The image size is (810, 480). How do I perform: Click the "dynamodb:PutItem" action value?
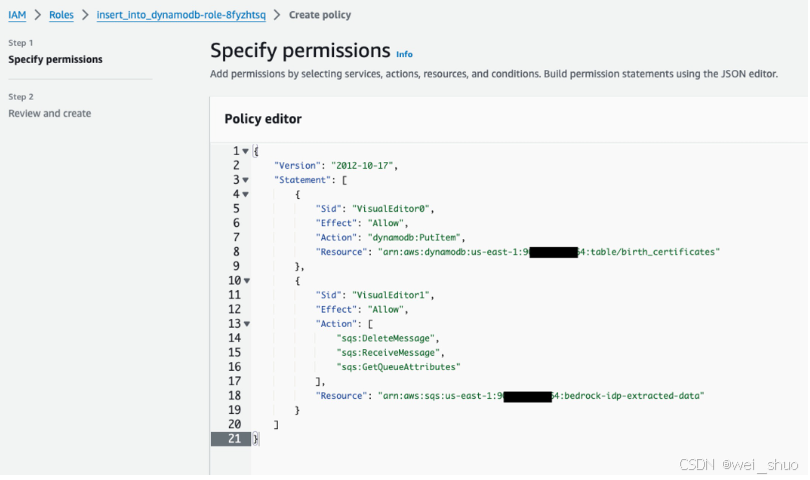click(x=414, y=238)
